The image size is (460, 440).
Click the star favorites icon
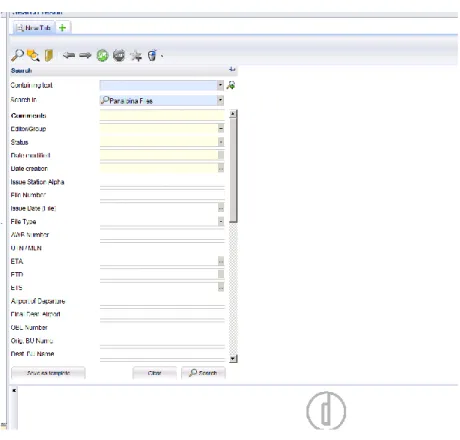136,56
